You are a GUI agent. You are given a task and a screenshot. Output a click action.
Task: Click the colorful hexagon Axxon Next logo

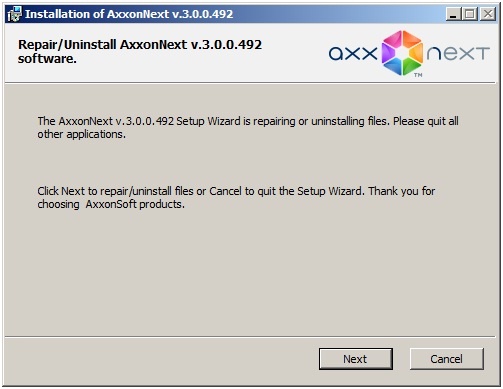click(402, 52)
